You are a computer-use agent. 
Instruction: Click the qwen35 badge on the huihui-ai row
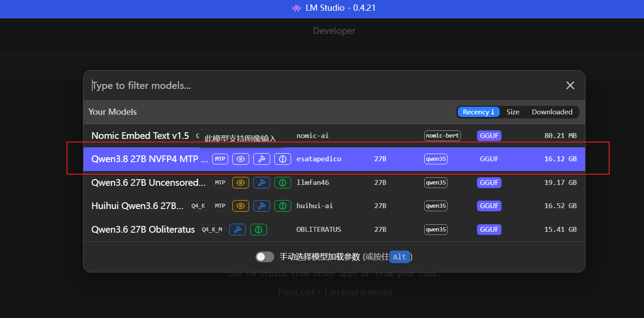[436, 205]
